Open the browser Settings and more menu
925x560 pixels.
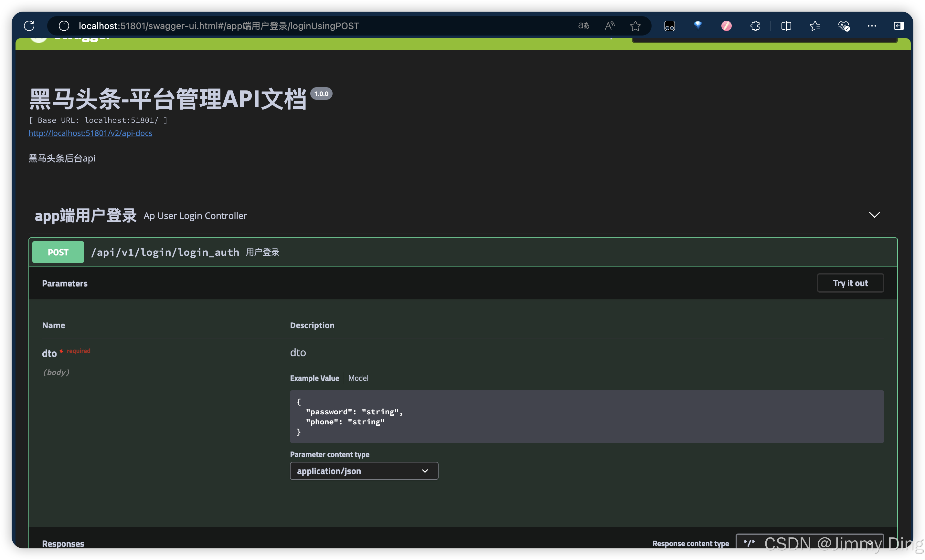point(872,26)
